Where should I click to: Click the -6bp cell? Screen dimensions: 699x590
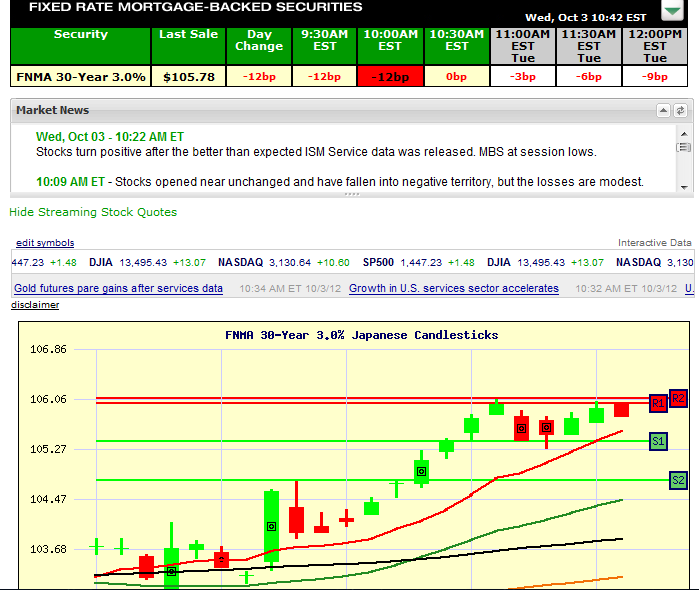coord(589,77)
